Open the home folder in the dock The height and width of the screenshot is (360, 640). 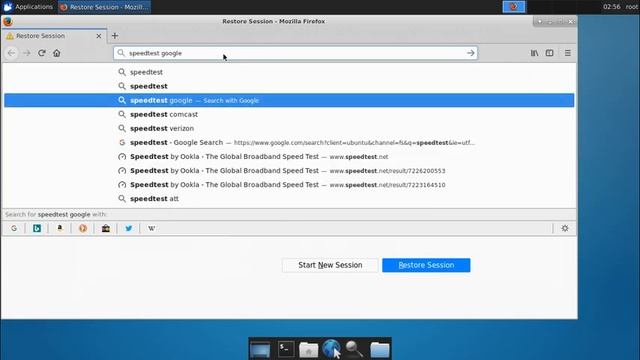309,349
